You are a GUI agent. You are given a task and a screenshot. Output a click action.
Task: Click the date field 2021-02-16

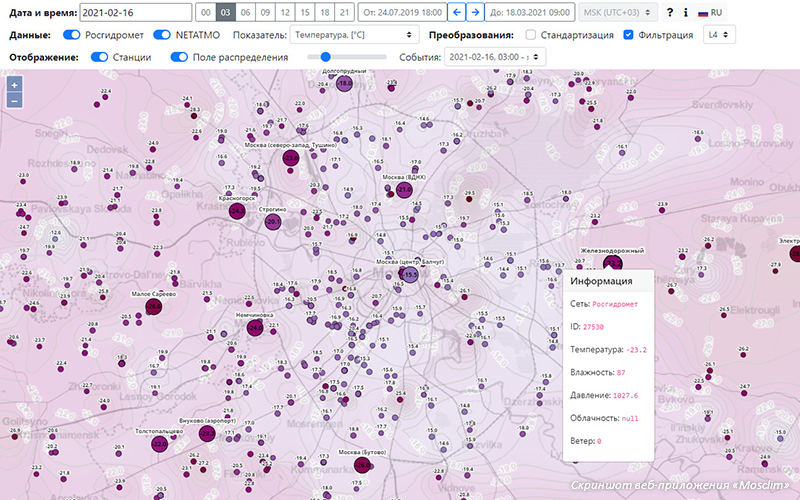click(x=136, y=12)
